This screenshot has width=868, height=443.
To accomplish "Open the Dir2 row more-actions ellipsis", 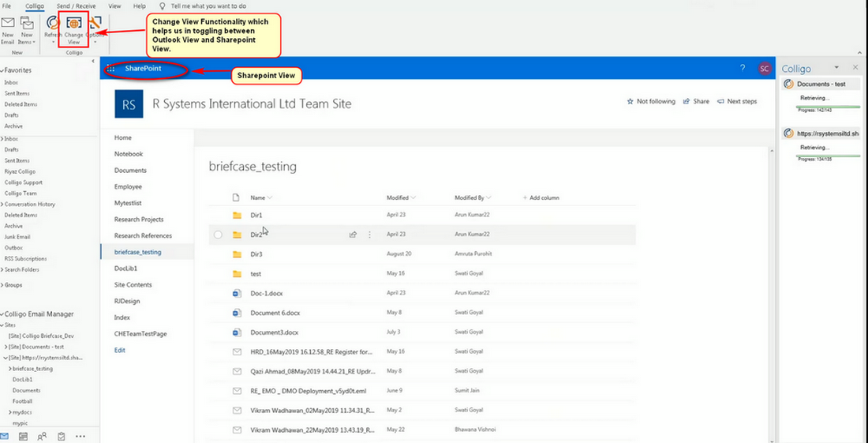I will tap(370, 235).
